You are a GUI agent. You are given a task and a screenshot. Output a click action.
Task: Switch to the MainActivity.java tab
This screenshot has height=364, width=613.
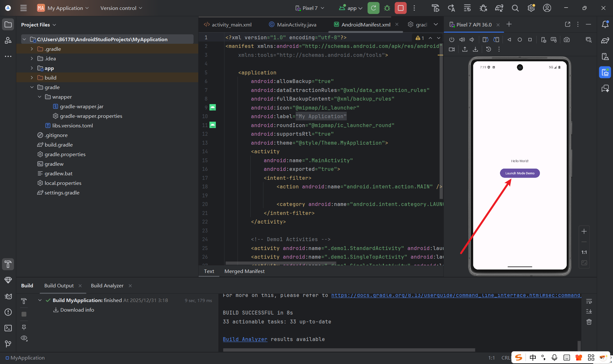click(x=292, y=25)
